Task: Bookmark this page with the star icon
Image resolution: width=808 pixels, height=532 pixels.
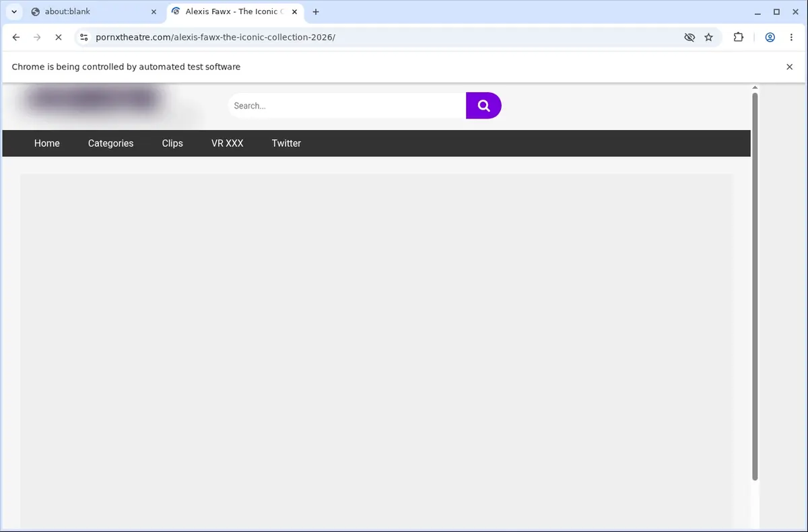Action: [x=708, y=38]
